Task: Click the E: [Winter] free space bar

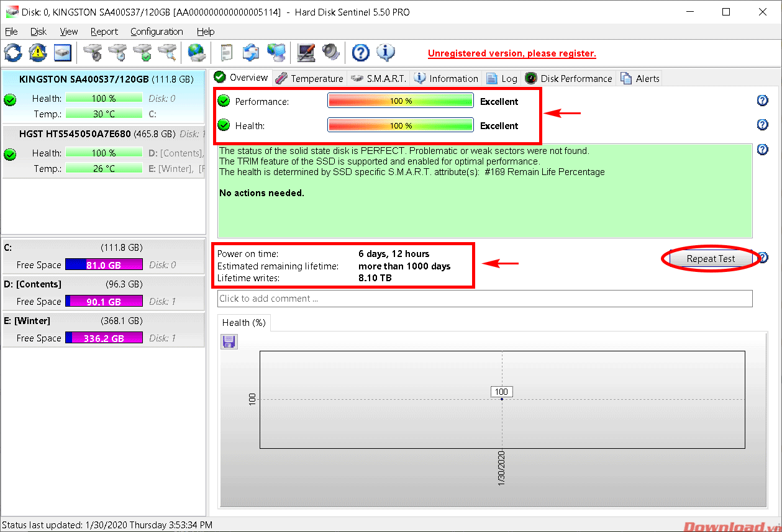Action: pyautogui.click(x=104, y=338)
